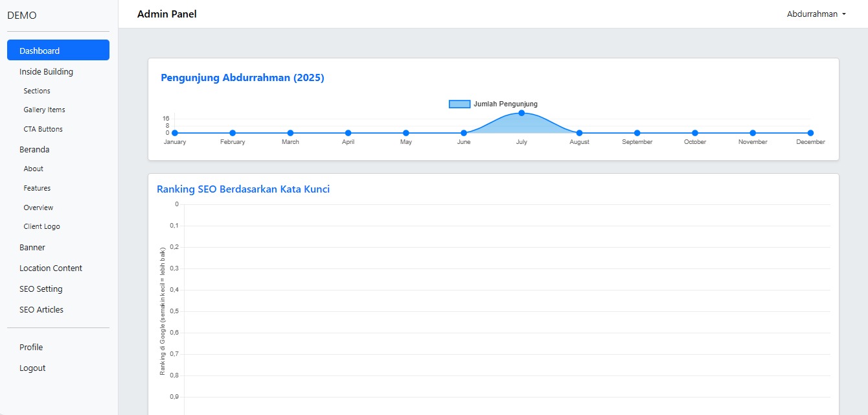Open the About subsection under Beranda

coord(32,169)
